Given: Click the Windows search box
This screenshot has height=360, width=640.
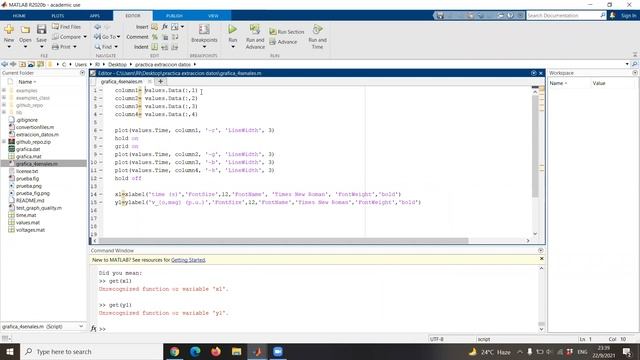Looking at the screenshot, I should [92, 351].
